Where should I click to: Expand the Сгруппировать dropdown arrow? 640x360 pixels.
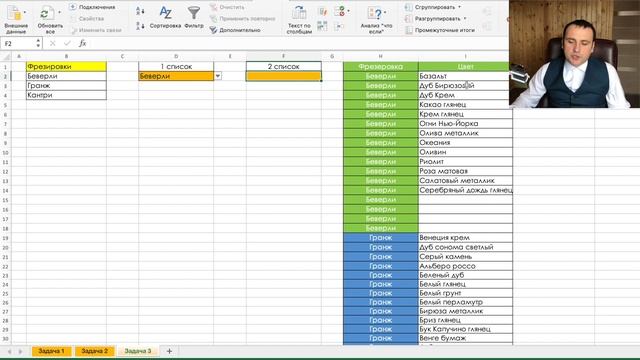click(x=460, y=7)
